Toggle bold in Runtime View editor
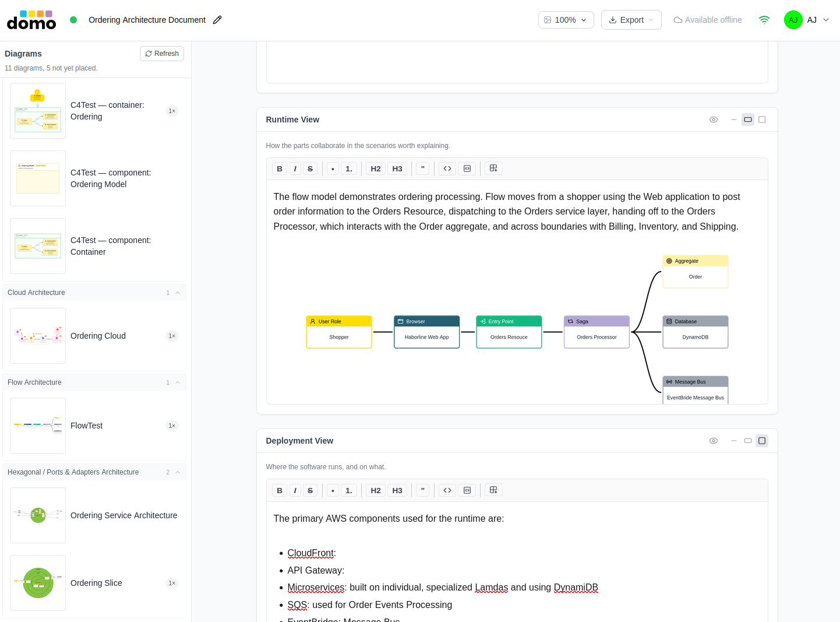Image resolution: width=840 pixels, height=622 pixels. (x=280, y=168)
